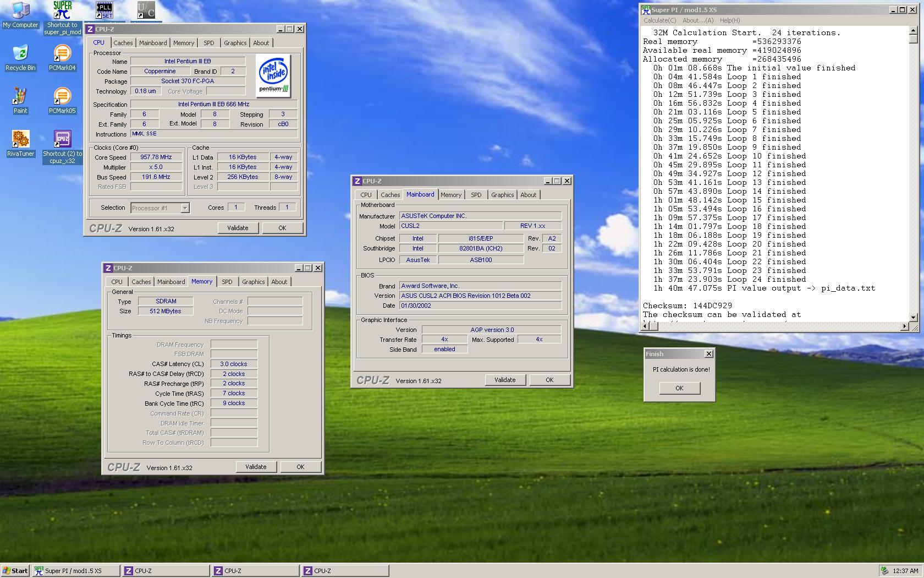Click the Super PI title bar icon
This screenshot has height=578, width=924.
click(x=646, y=10)
